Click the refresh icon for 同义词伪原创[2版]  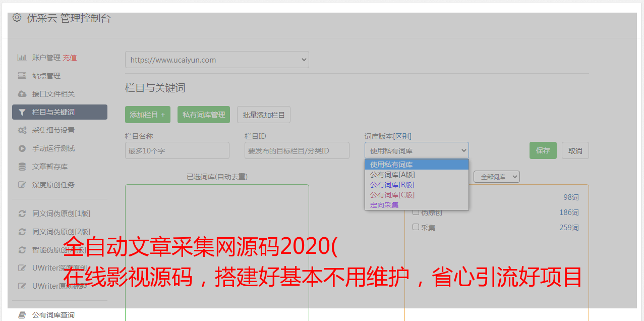click(22, 232)
